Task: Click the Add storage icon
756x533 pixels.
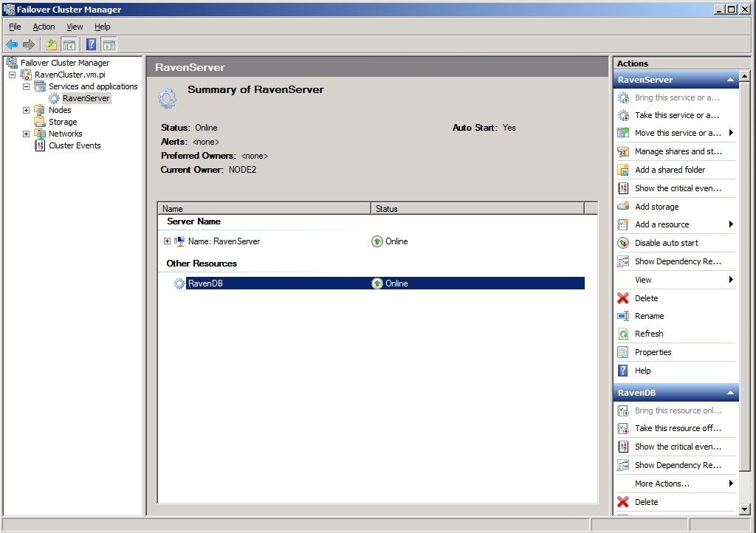Action: (x=623, y=206)
